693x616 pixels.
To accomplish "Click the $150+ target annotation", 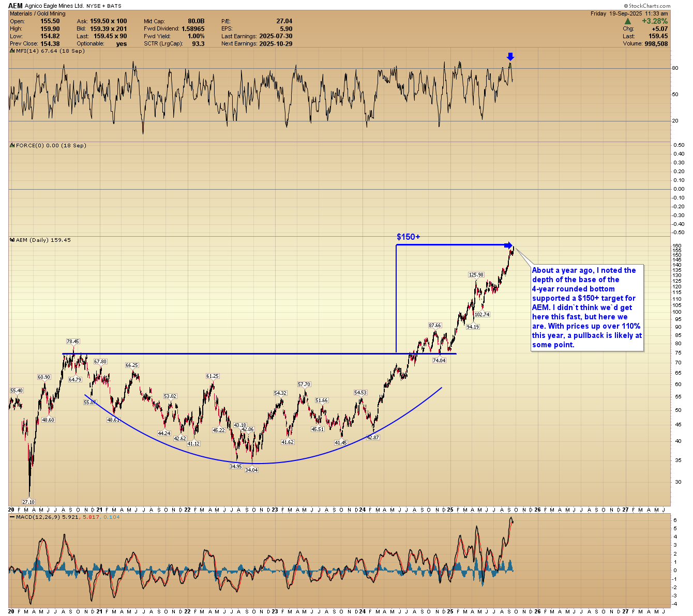I will tap(409, 237).
